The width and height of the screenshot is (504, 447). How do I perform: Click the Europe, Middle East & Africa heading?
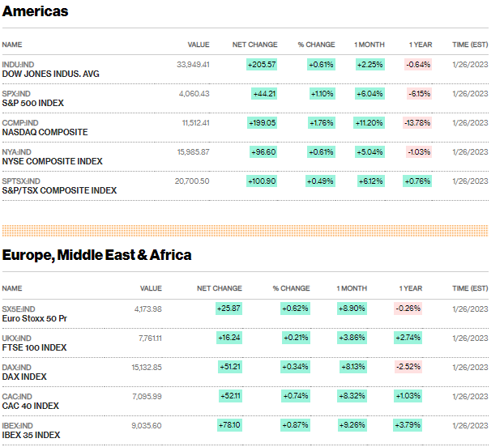(96, 255)
